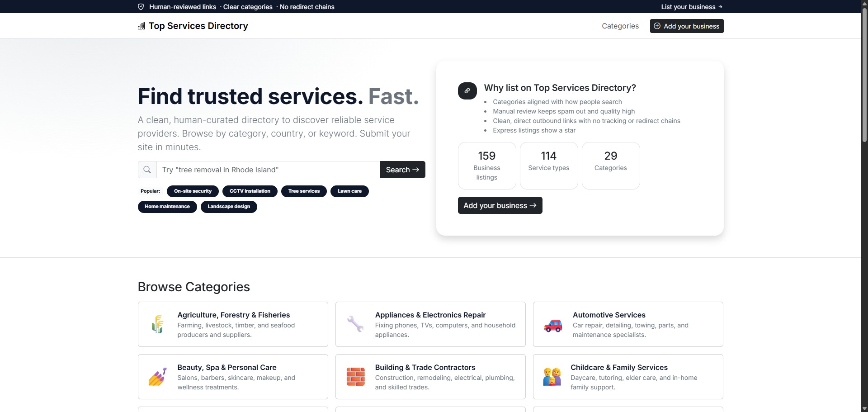Choose the CCTV installation popular tag
Image resolution: width=868 pixels, height=412 pixels.
coord(250,191)
